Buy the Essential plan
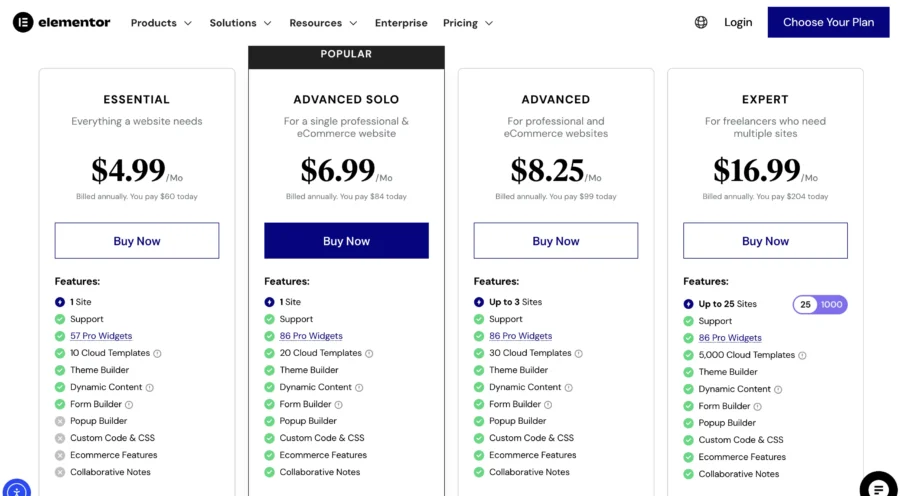Screen dimensions: 900x496 137,241
